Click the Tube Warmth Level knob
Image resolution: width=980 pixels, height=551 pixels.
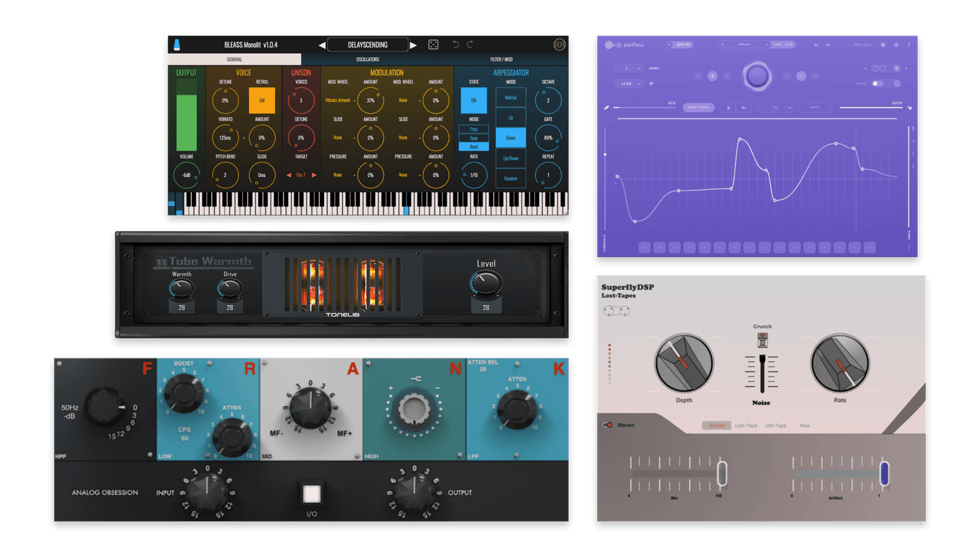tap(486, 284)
